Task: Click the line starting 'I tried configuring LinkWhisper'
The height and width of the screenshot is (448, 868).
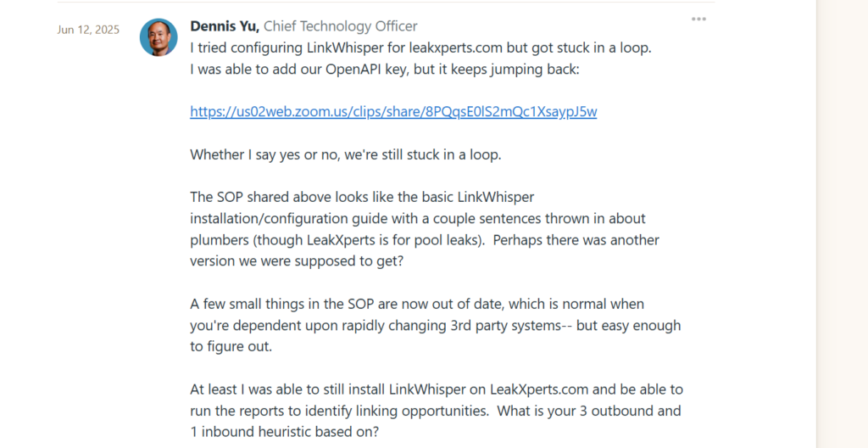Action: [420, 48]
